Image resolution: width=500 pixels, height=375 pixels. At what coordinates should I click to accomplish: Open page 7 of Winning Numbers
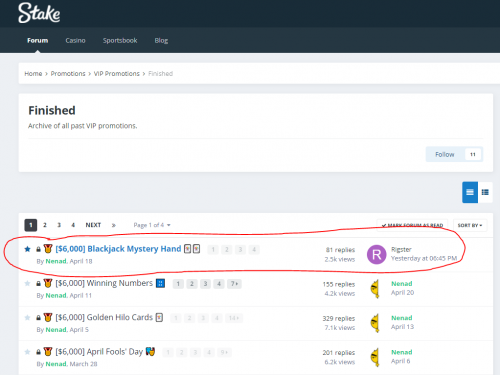coord(234,284)
